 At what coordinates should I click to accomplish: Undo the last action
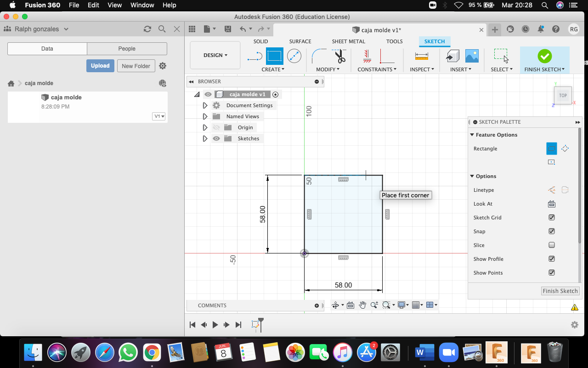[243, 29]
